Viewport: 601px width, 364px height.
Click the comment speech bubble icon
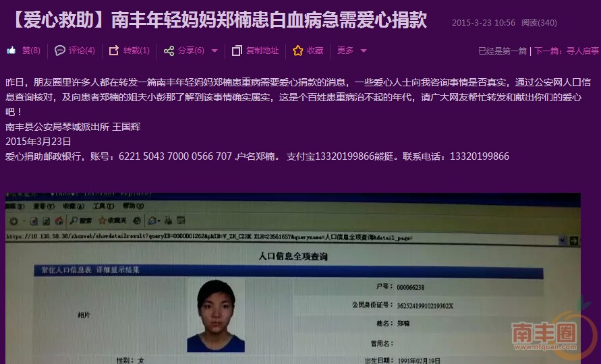(60, 51)
